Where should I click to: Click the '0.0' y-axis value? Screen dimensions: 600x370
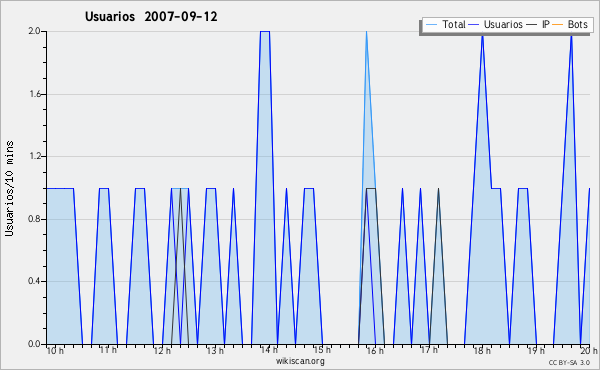pyautogui.click(x=34, y=344)
